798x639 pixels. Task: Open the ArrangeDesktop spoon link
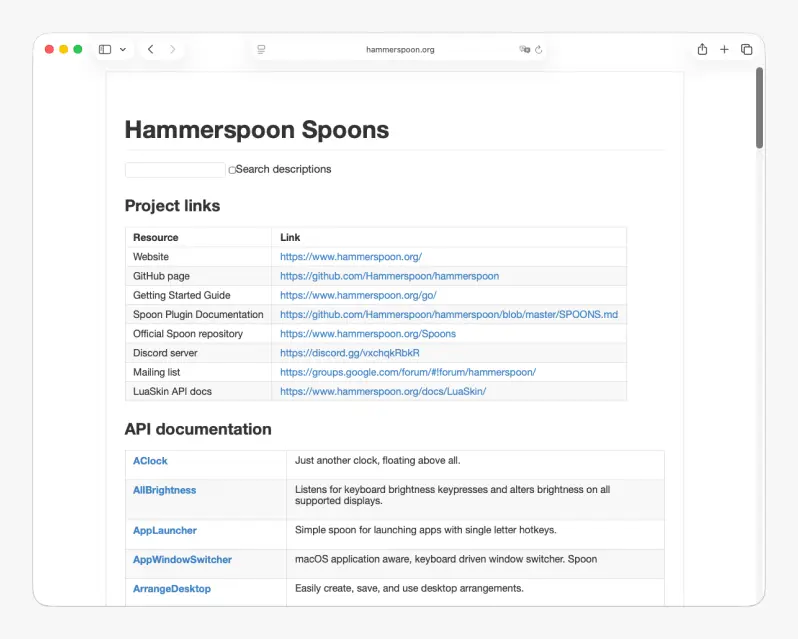click(x=172, y=589)
